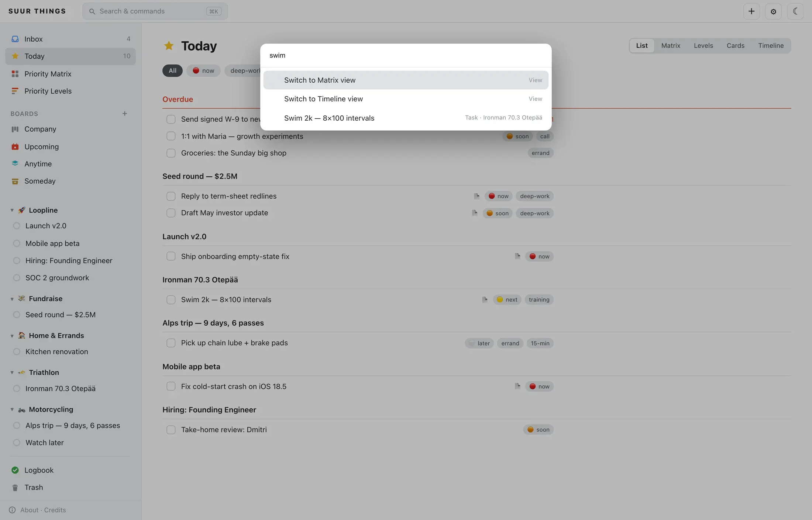812x520 pixels.
Task: Collapse the Motorcycling area
Action: [x=12, y=409]
